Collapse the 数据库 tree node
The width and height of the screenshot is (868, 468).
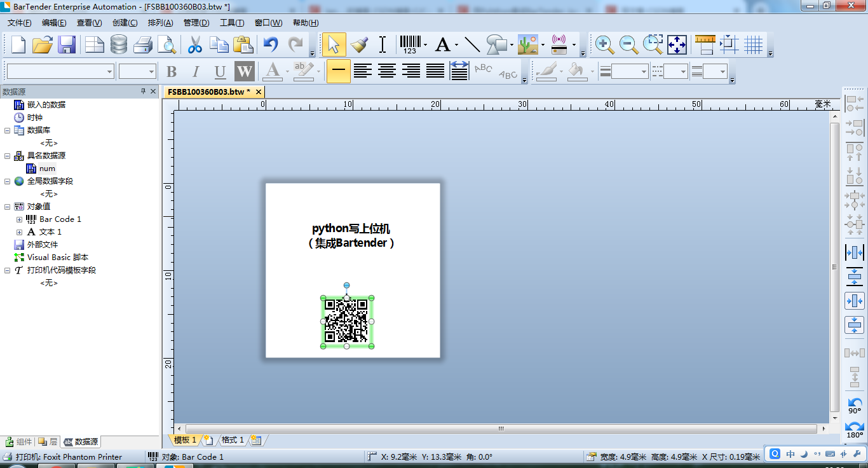pyautogui.click(x=8, y=130)
